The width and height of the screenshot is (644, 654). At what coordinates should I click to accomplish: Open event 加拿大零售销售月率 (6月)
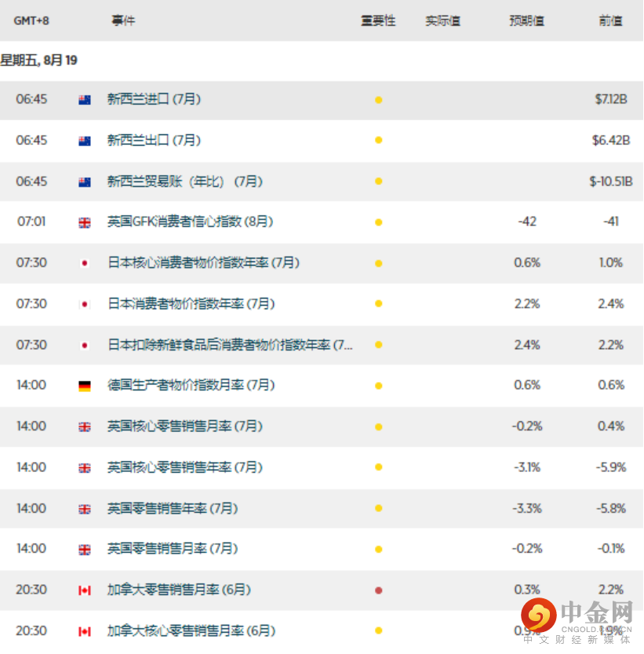(x=180, y=590)
